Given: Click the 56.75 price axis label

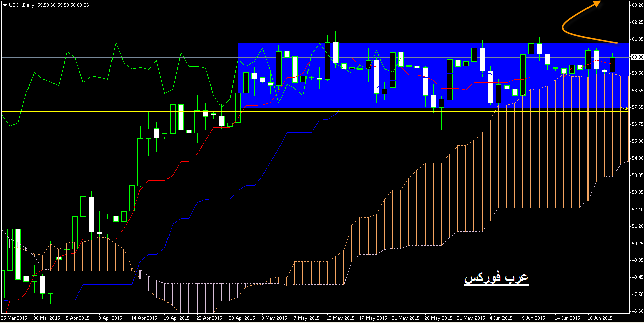Looking at the screenshot, I should click(637, 124).
